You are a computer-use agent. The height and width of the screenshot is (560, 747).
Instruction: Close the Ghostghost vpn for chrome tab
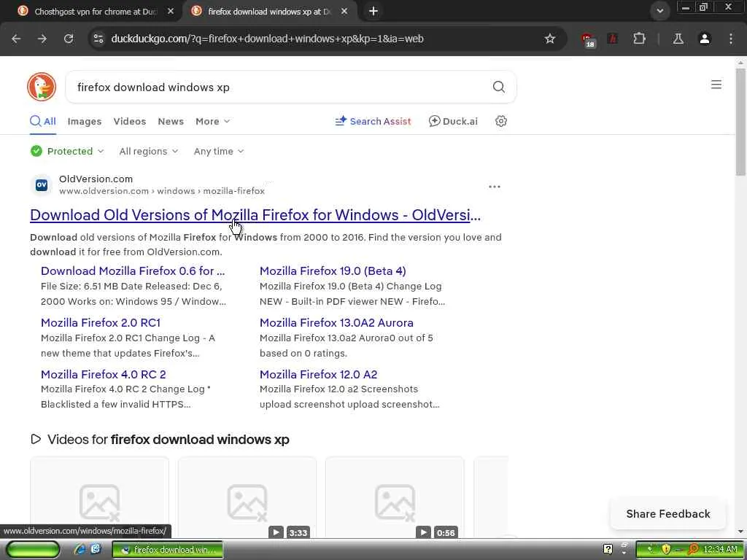(x=171, y=11)
